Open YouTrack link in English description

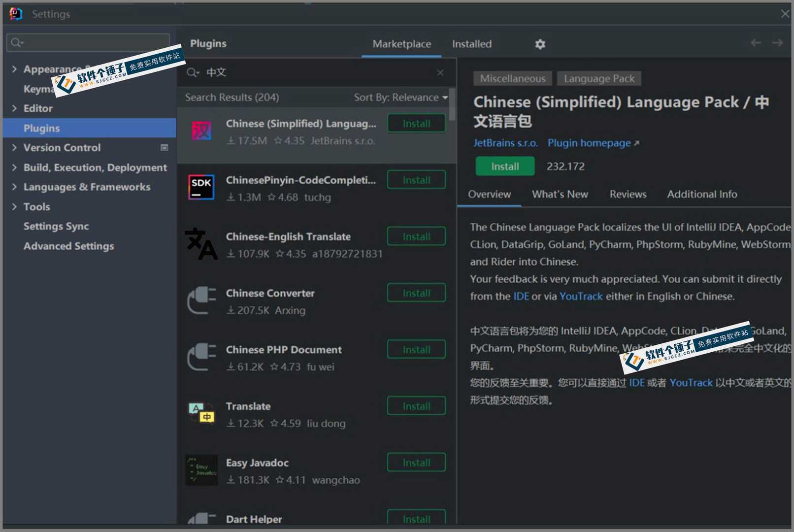[581, 297]
